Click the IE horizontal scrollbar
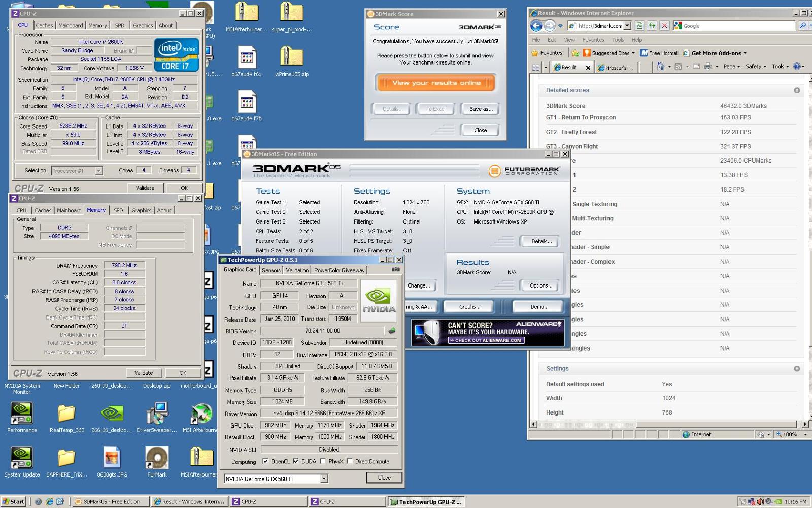The height and width of the screenshot is (508, 812). pos(669,424)
